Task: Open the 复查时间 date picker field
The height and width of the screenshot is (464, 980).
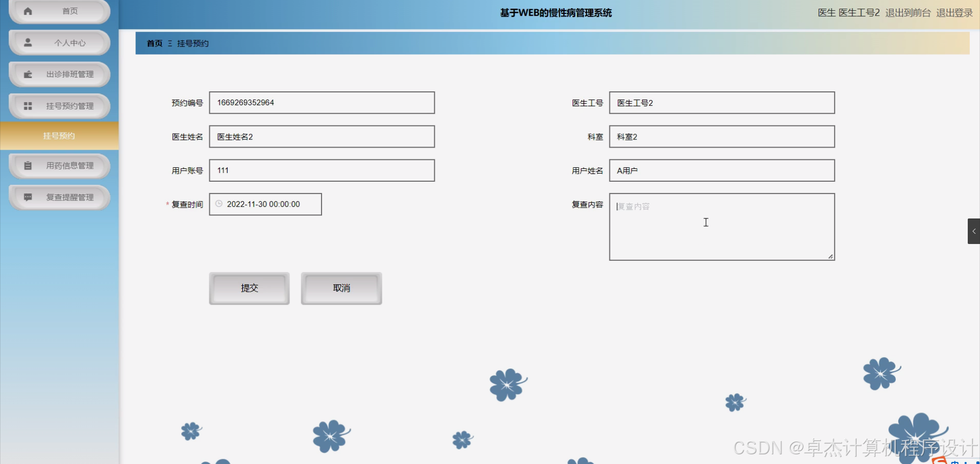Action: pyautogui.click(x=265, y=204)
